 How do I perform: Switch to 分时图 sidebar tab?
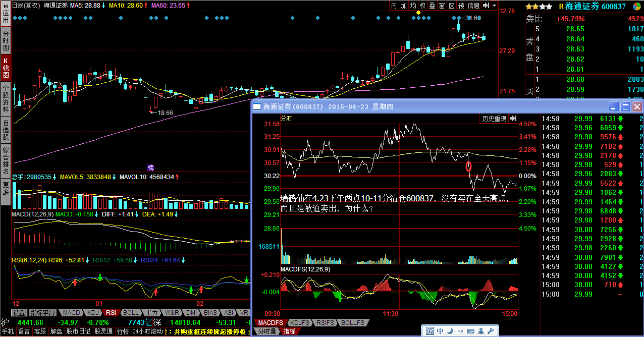[x=6, y=40]
